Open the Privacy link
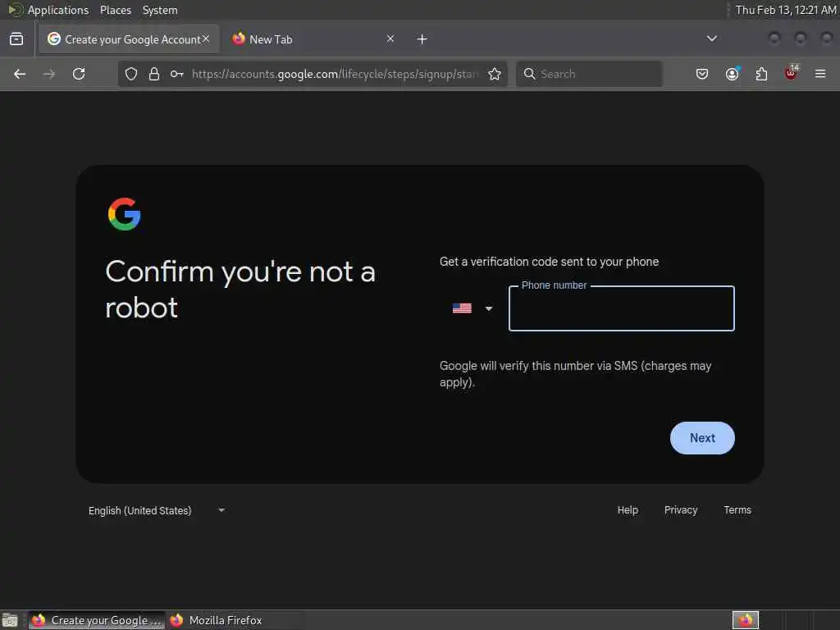This screenshot has width=840, height=630. pos(681,510)
